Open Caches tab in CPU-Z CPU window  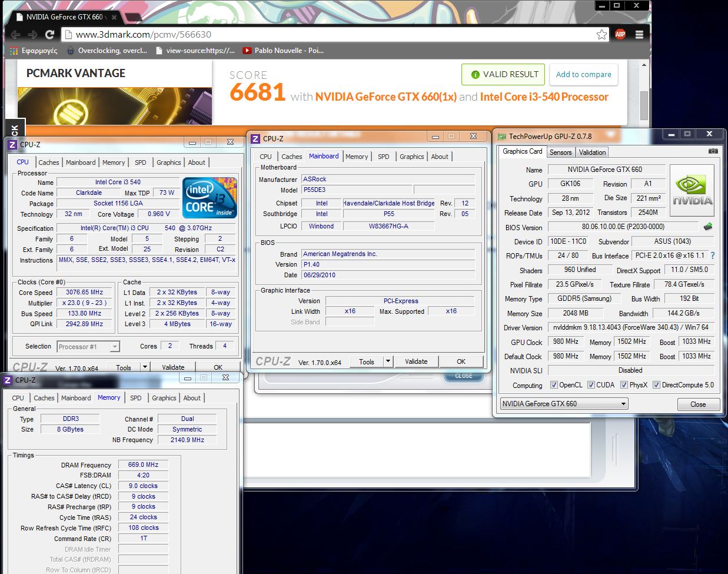49,162
